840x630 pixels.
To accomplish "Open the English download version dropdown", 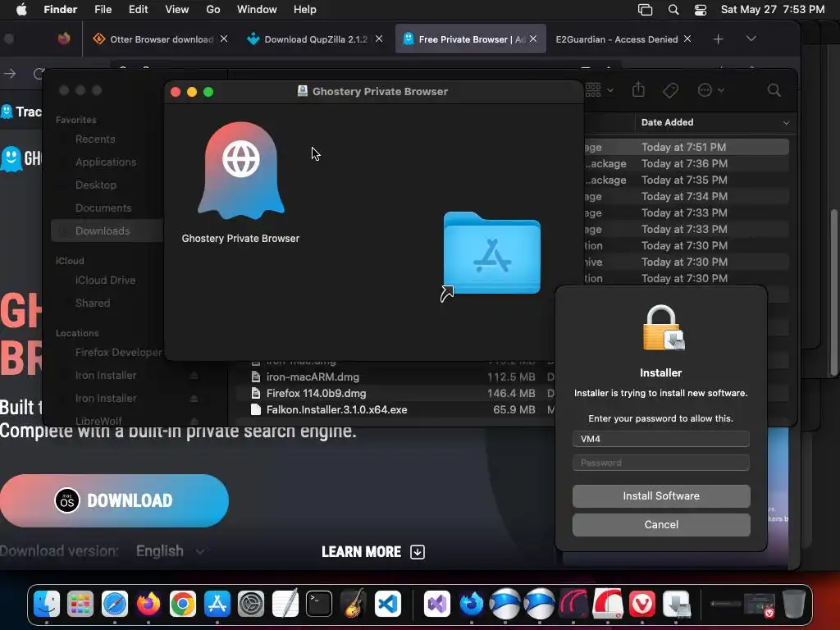I will pyautogui.click(x=170, y=550).
